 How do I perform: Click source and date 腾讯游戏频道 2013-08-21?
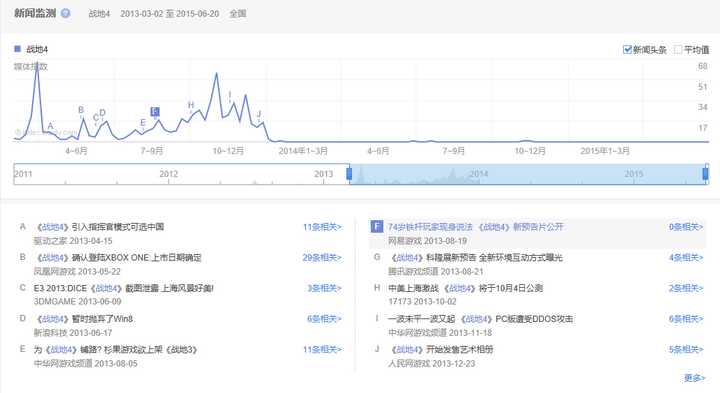pyautogui.click(x=436, y=271)
